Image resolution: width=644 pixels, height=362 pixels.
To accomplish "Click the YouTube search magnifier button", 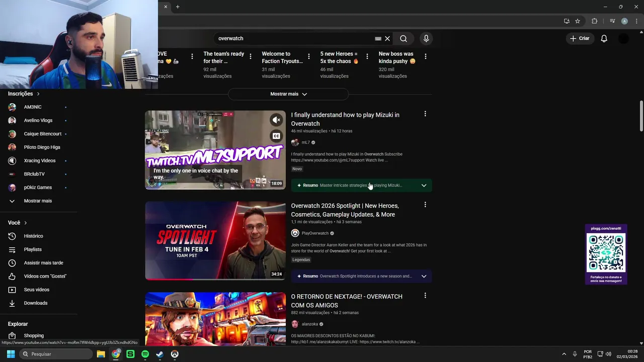I will point(404,38).
